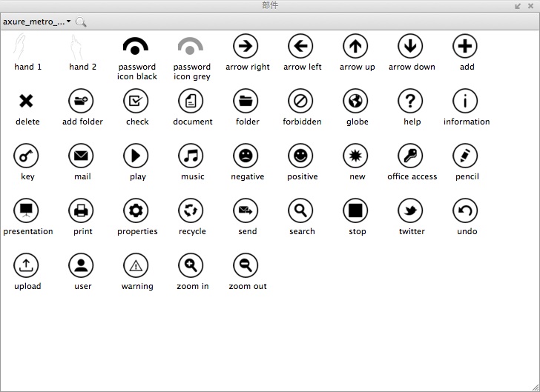
Task: Select the check icon widget
Action: (x=136, y=101)
